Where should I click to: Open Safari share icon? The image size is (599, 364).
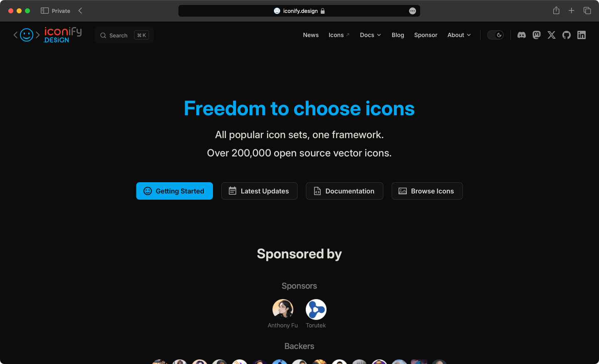pyautogui.click(x=556, y=10)
